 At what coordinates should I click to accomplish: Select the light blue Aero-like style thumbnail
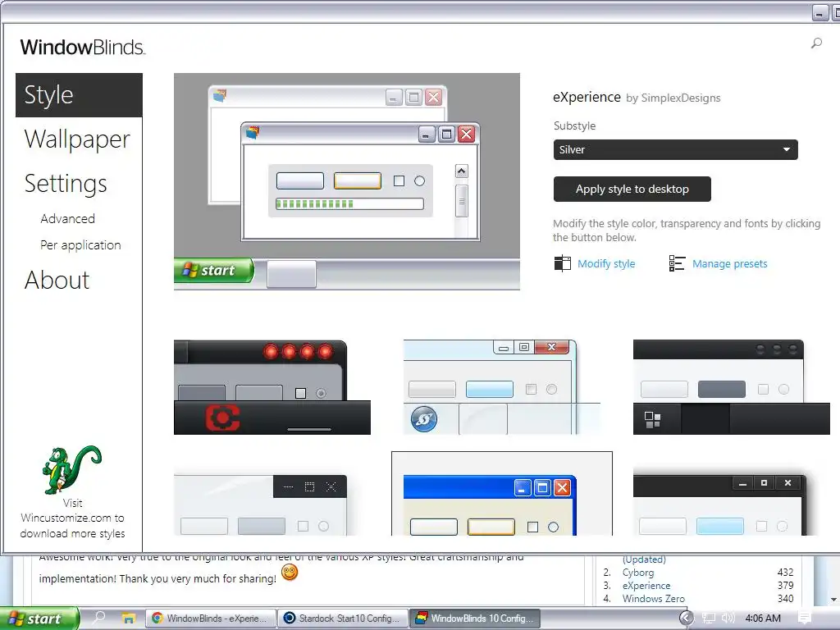tap(501, 387)
